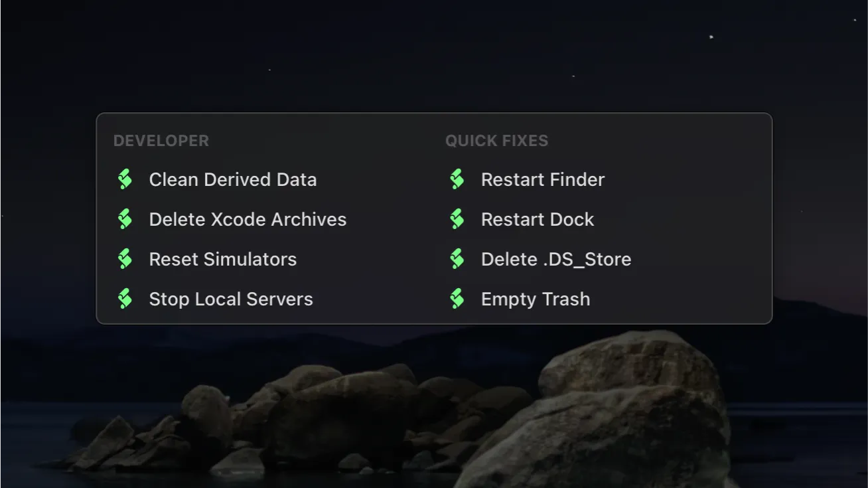The height and width of the screenshot is (488, 868).
Task: Execute Stop Local Servers
Action: [231, 299]
